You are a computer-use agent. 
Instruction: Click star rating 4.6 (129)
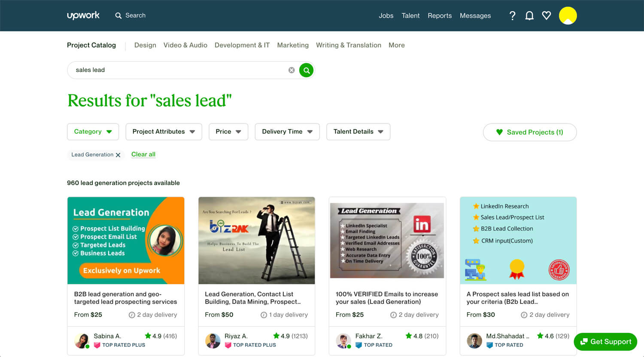[553, 336]
